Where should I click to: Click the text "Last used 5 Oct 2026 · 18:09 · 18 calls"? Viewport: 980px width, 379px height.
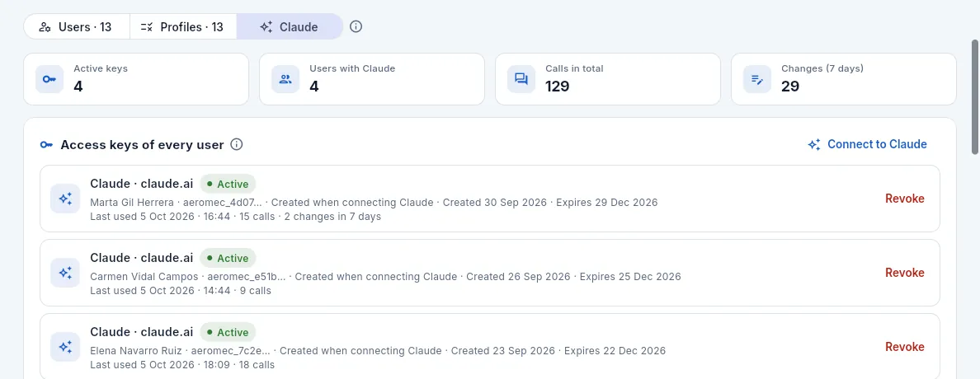[x=181, y=365]
